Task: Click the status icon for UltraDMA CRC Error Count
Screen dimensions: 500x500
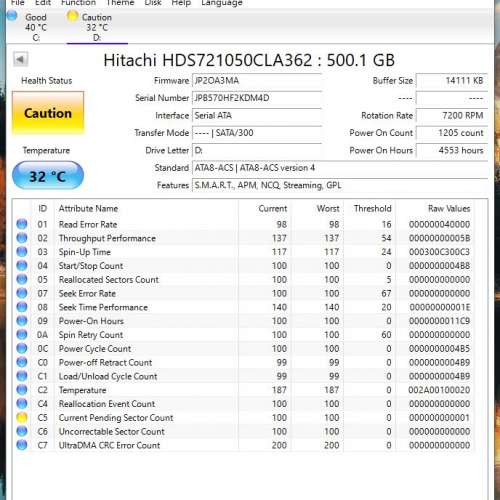Action: pyautogui.click(x=22, y=445)
